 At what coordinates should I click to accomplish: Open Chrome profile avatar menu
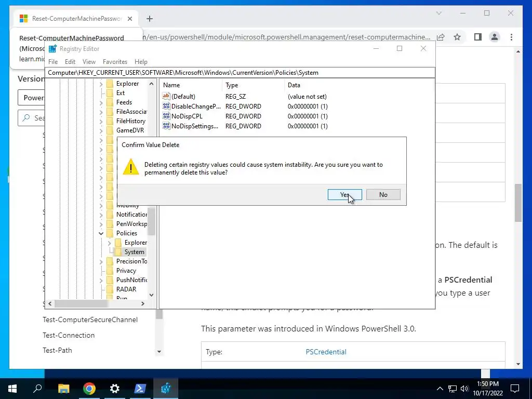[495, 37]
